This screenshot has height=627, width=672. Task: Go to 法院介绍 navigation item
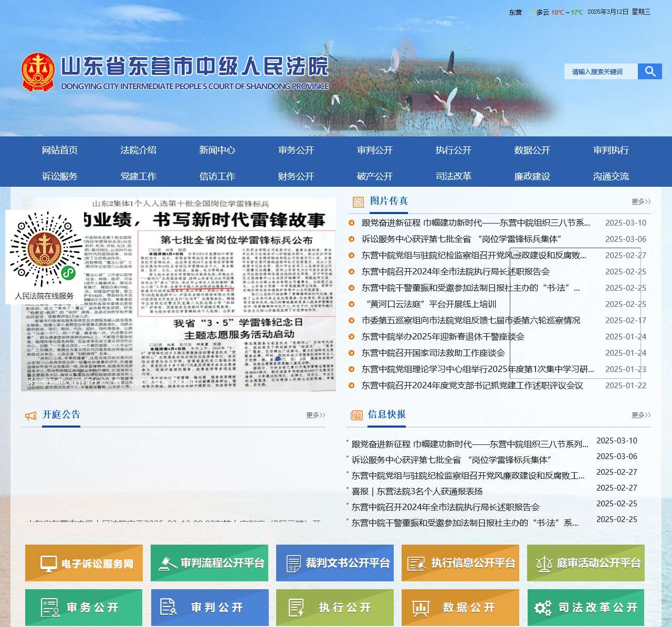point(138,150)
